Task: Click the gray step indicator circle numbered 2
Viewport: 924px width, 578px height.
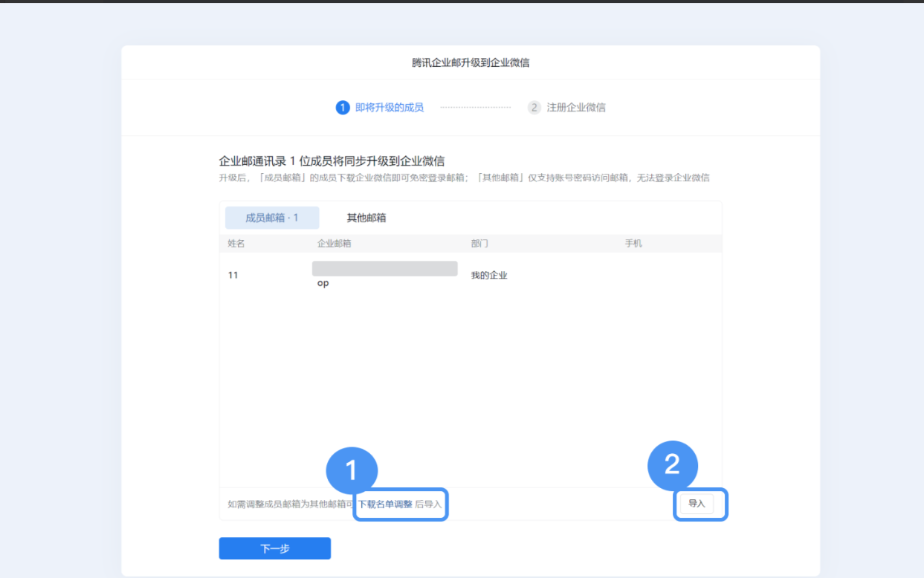Action: (x=534, y=107)
